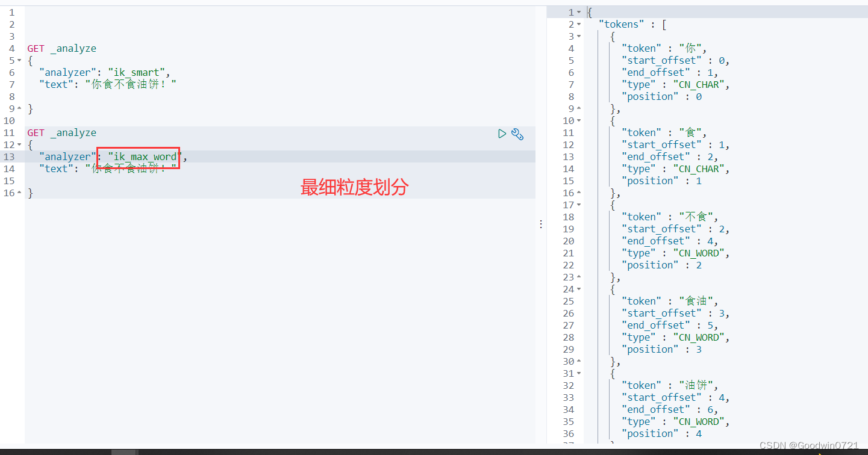This screenshot has height=455, width=868.
Task: Collapse request body at left editor line 12
Action: coord(20,144)
